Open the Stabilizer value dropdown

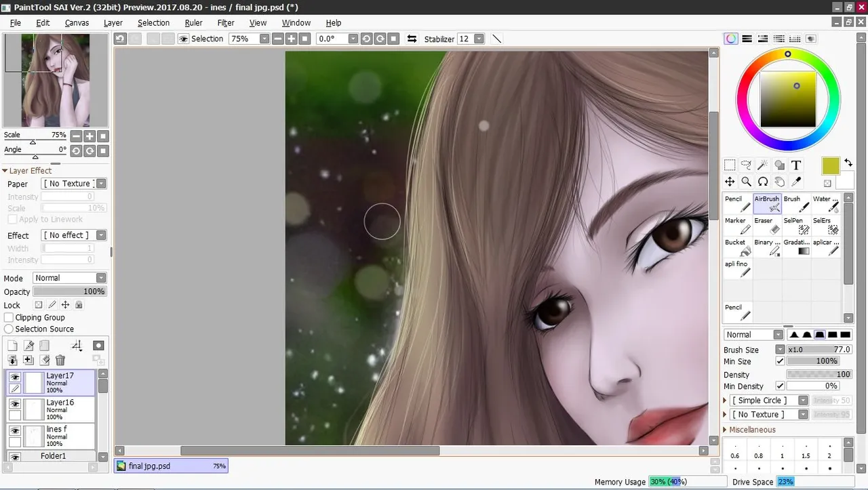tap(479, 39)
